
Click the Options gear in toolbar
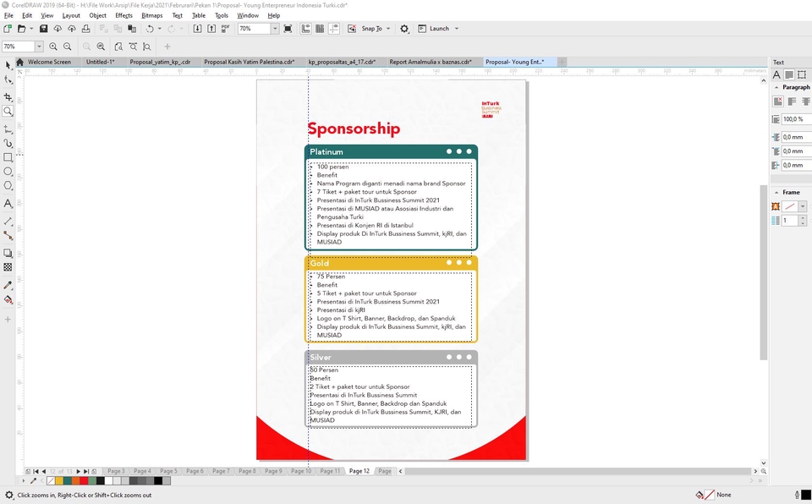click(404, 29)
